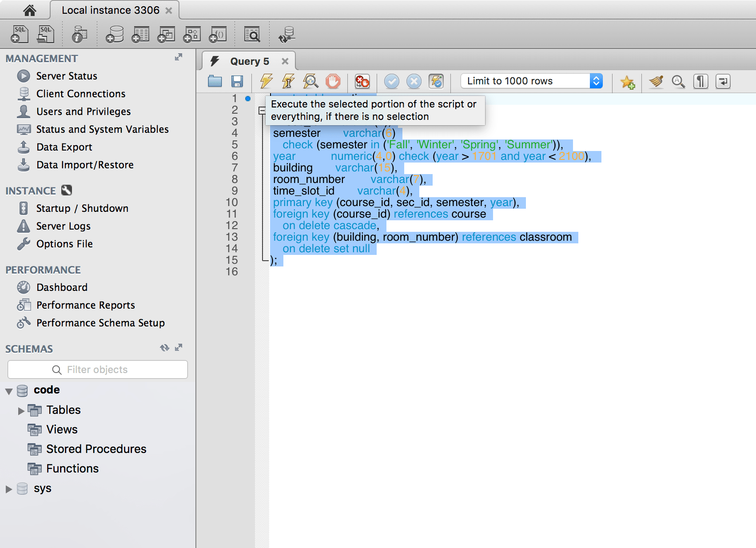The height and width of the screenshot is (548, 756).
Task: Open the Limit to 1000 rows dropdown
Action: click(x=596, y=81)
